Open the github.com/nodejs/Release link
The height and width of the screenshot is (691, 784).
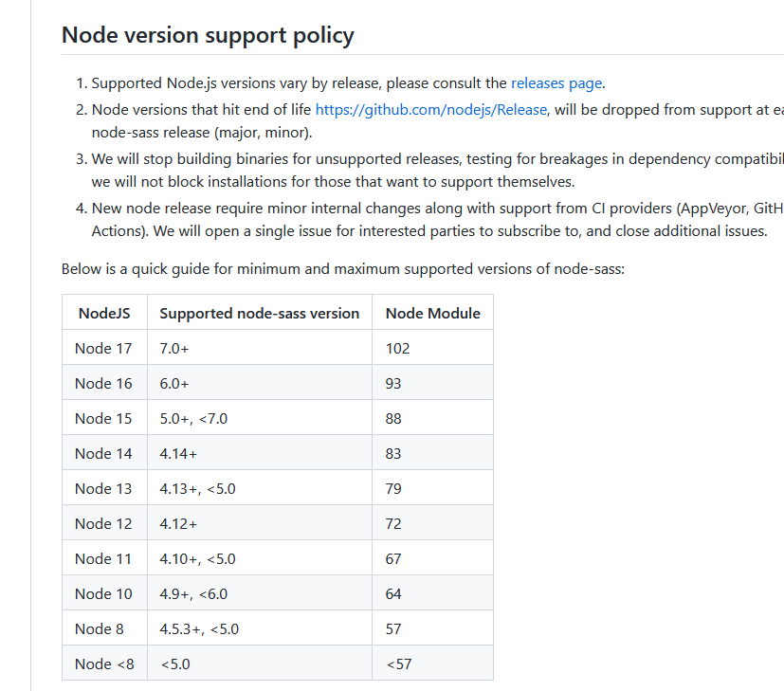(431, 109)
